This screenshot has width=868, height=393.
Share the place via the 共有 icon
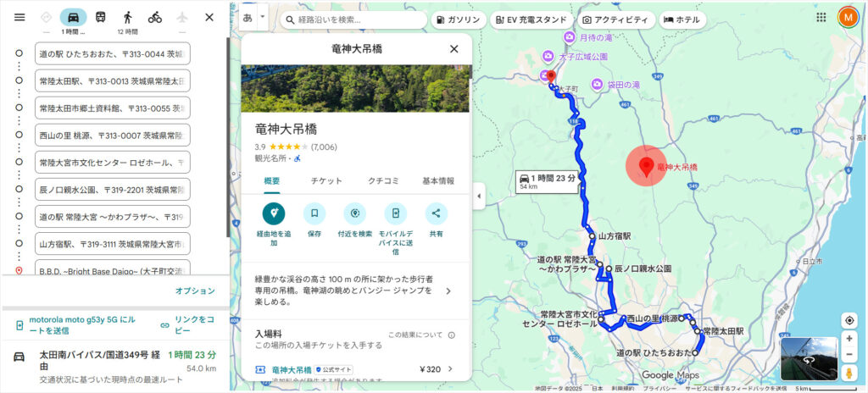click(x=437, y=213)
